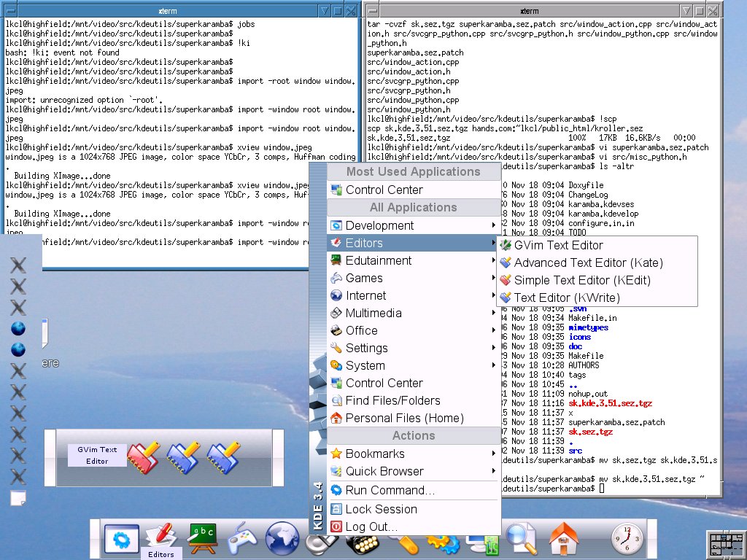Open Control Center under All Applications
Image resolution: width=747 pixels, height=560 pixels.
(x=414, y=383)
